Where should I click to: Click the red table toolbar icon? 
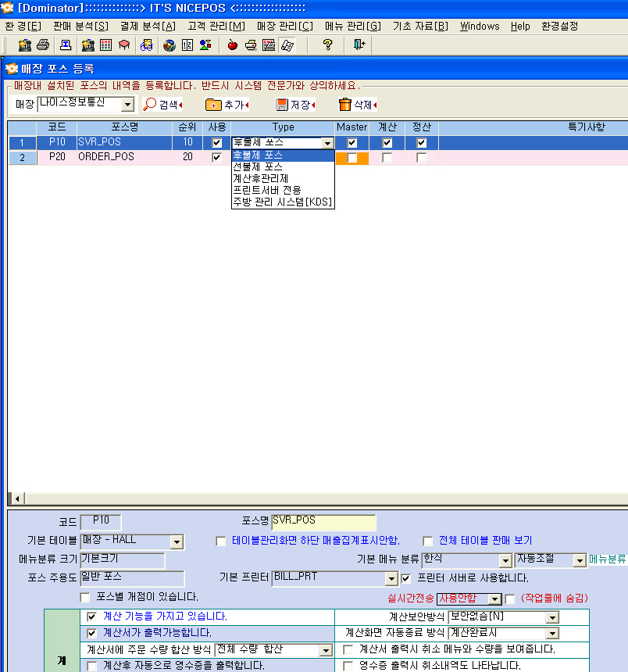124,45
